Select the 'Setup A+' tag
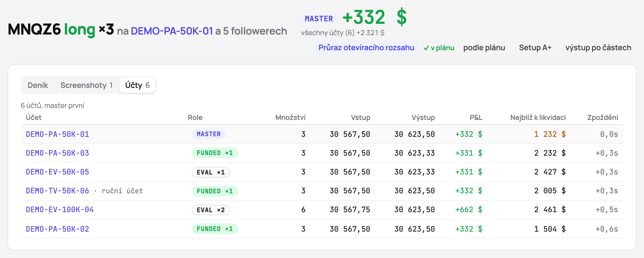The width and height of the screenshot is (644, 258). pos(535,48)
